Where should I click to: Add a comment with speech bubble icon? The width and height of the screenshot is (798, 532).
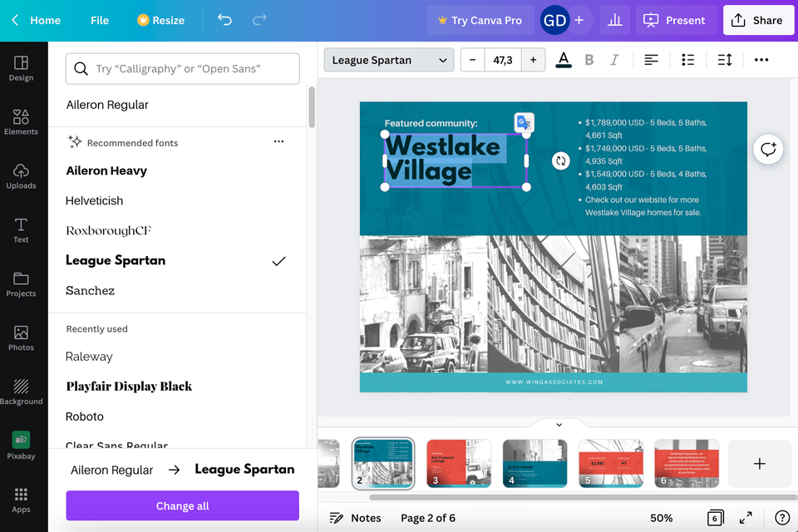tap(768, 149)
